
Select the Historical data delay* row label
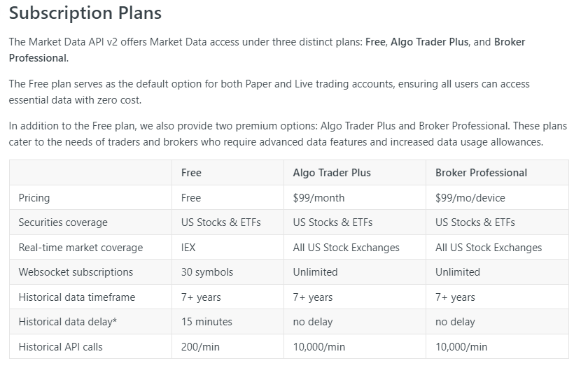click(x=67, y=323)
